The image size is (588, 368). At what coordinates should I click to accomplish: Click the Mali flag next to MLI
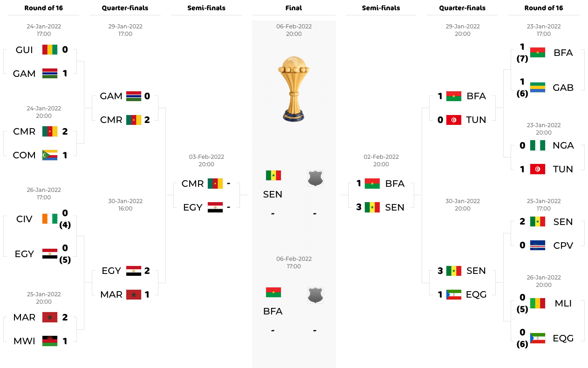(538, 303)
